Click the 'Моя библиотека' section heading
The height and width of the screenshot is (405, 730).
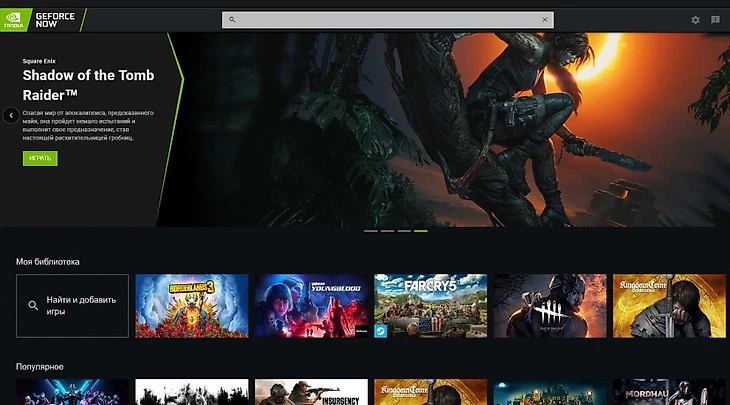(x=47, y=262)
